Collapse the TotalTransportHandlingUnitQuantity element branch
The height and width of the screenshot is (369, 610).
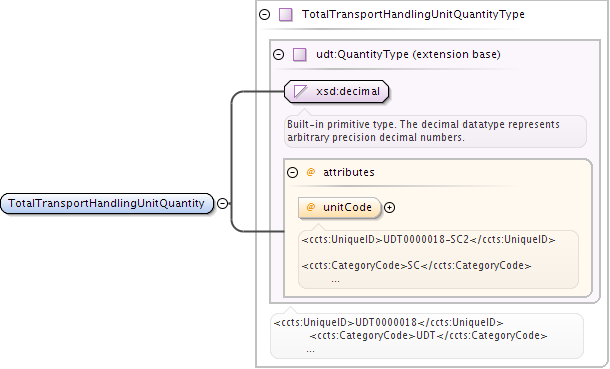223,203
